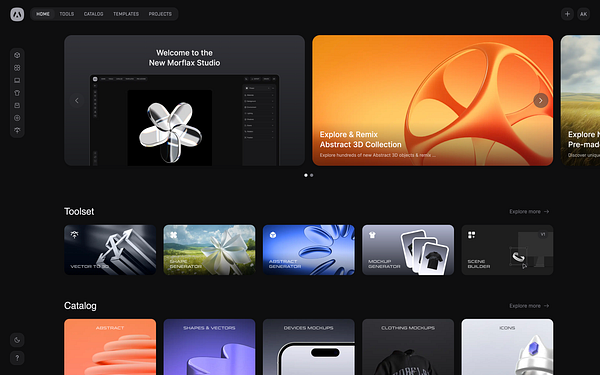Open help with the question mark icon

tap(17, 358)
